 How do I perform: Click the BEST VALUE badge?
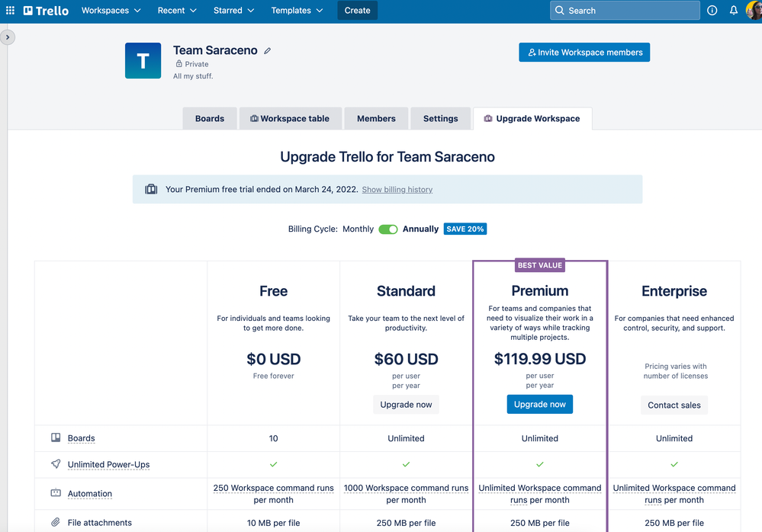point(540,265)
